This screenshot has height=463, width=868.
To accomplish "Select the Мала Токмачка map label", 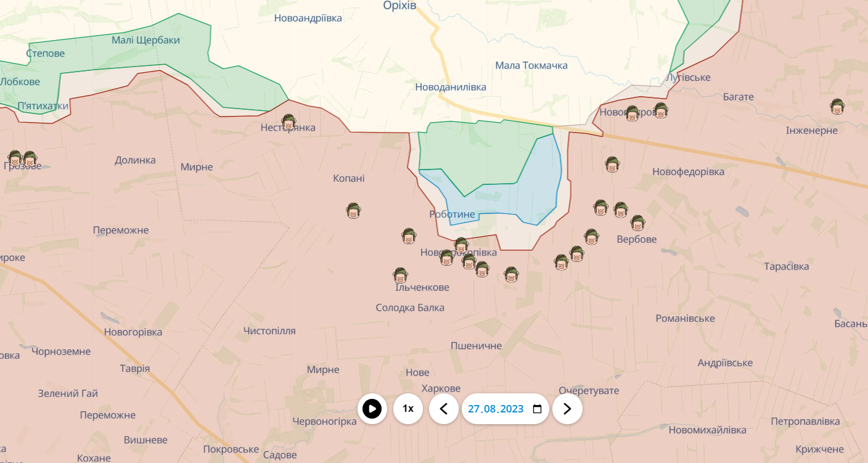I will [531, 65].
